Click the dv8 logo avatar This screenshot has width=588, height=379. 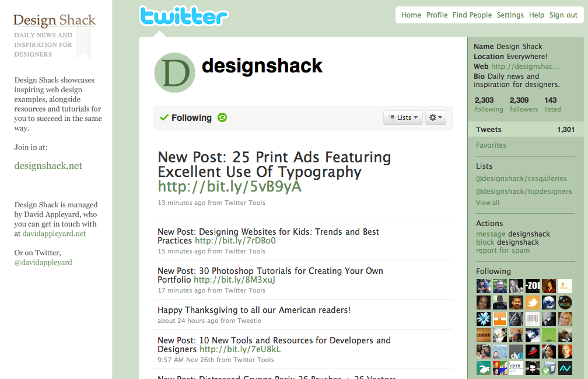click(516, 352)
